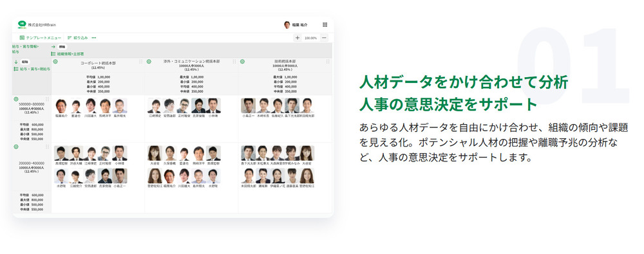Click drag handle of 500000~800000 row

click(47, 99)
